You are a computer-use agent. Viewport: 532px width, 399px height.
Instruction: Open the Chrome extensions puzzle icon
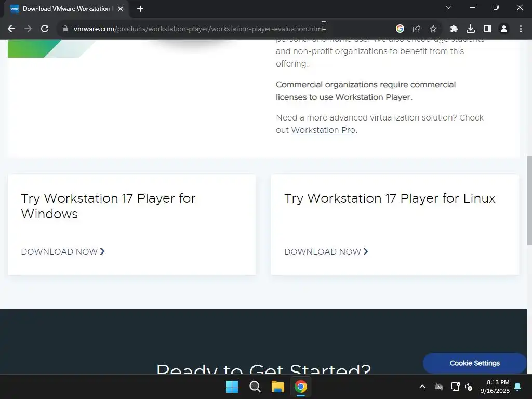(x=454, y=29)
